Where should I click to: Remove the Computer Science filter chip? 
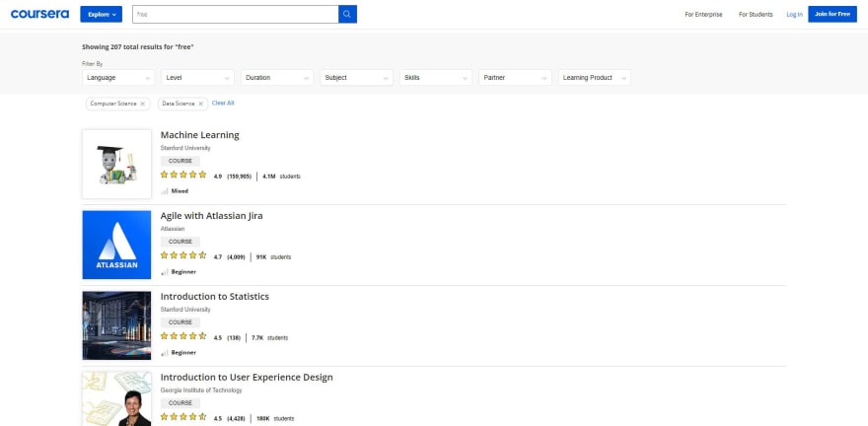point(142,104)
